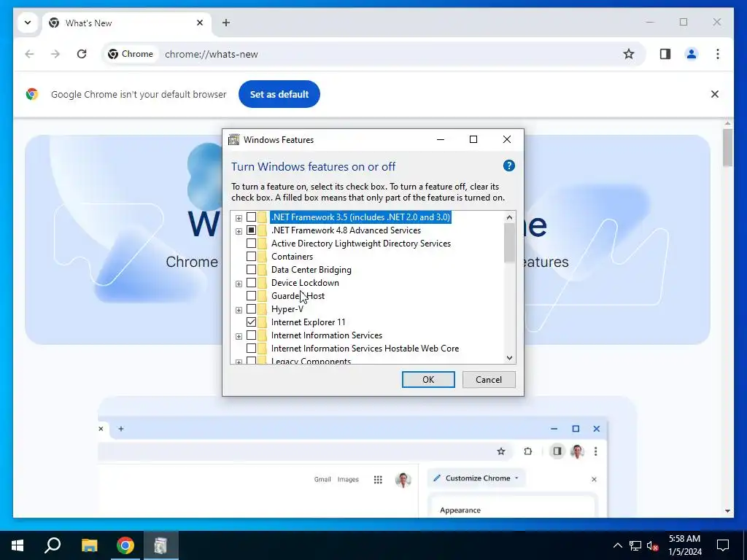This screenshot has height=560, width=747.
Task: Open the Windows Start menu
Action: pyautogui.click(x=18, y=545)
